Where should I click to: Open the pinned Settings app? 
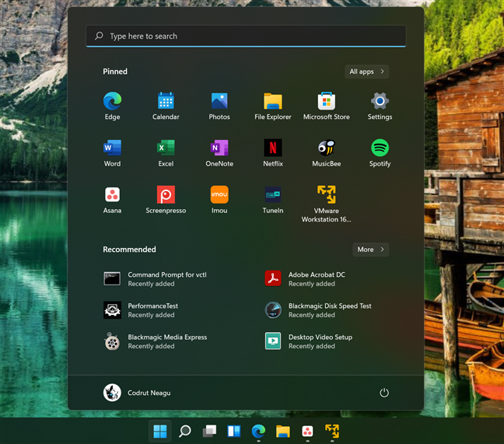380,107
